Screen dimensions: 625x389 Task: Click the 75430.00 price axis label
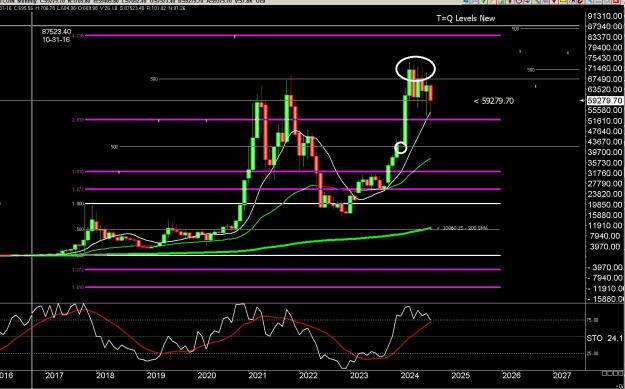point(605,58)
